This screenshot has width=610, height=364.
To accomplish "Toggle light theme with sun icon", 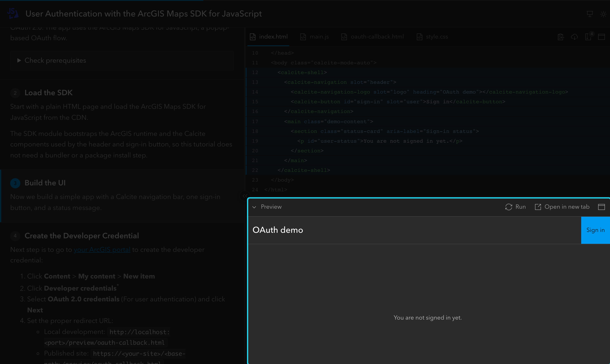I will tap(603, 14).
